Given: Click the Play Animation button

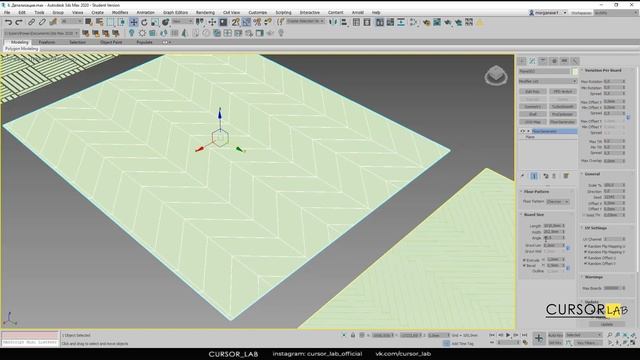Looking at the screenshot, I should coord(508,335).
